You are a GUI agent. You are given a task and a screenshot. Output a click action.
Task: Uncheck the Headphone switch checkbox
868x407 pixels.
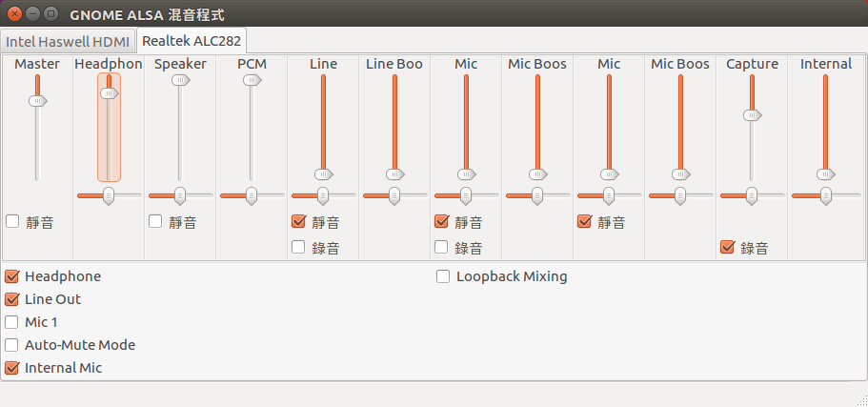[x=11, y=276]
